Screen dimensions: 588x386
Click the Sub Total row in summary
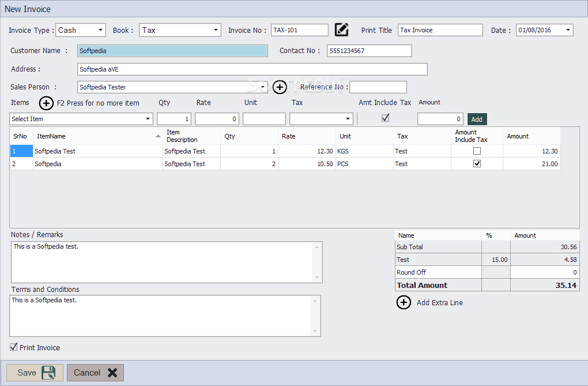487,247
